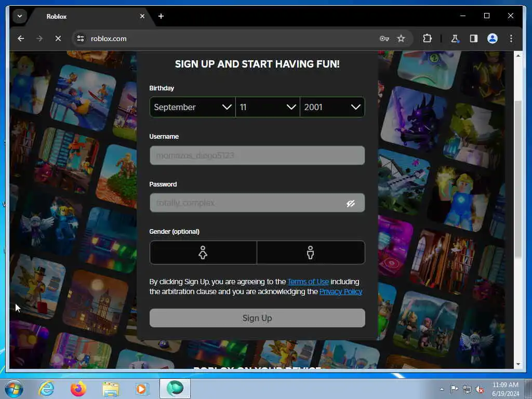Click the Username input field

click(257, 155)
